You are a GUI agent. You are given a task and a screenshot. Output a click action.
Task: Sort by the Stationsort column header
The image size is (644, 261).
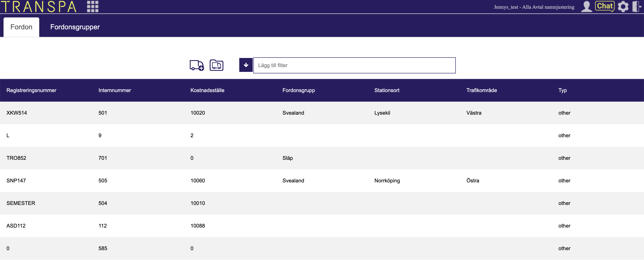point(386,90)
